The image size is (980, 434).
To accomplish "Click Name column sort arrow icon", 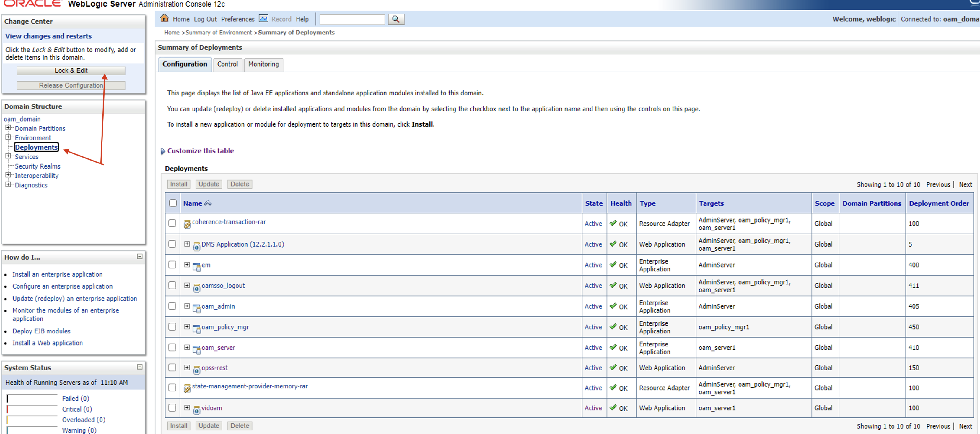I will point(208,203).
